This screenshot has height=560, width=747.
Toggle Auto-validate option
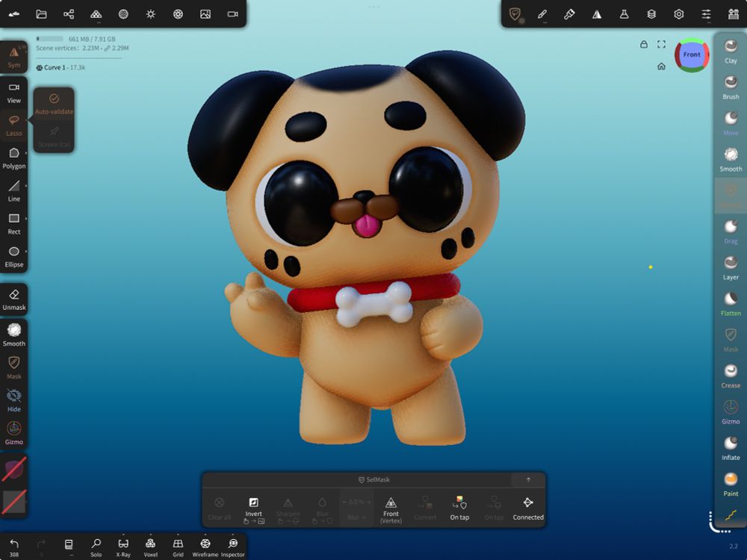click(54, 104)
